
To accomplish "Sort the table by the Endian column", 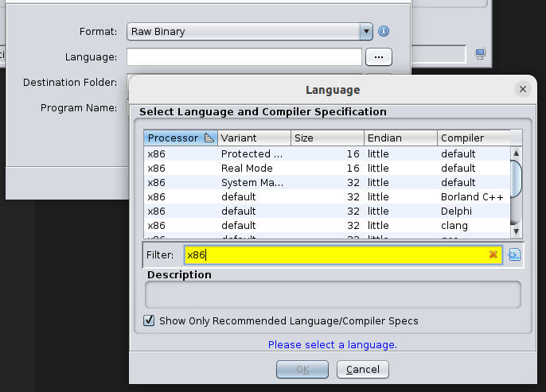I will (400, 138).
